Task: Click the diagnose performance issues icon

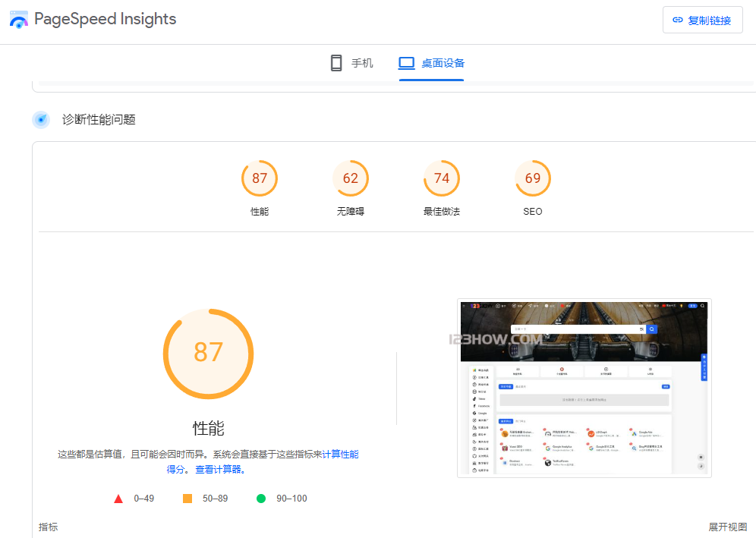Action: coord(41,120)
